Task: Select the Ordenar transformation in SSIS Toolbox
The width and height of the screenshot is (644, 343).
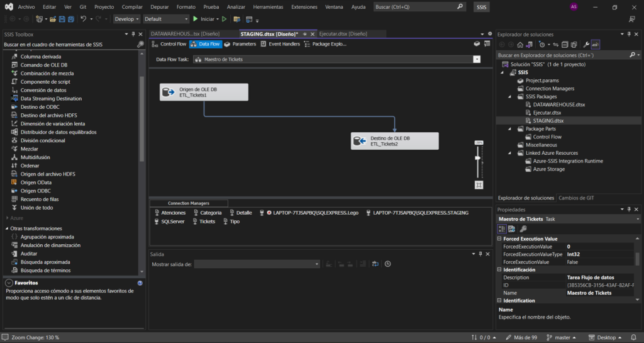Action: [x=30, y=166]
